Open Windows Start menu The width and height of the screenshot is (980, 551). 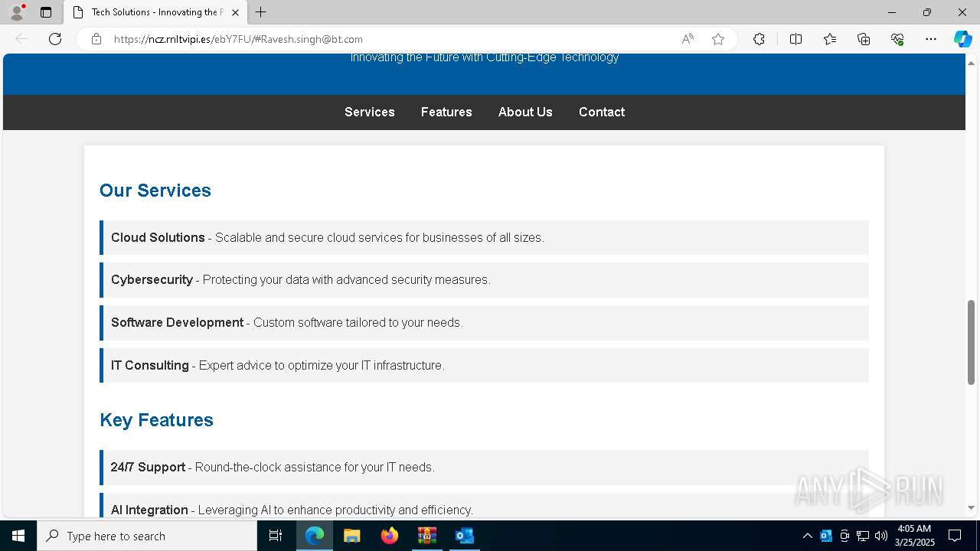[x=18, y=536]
